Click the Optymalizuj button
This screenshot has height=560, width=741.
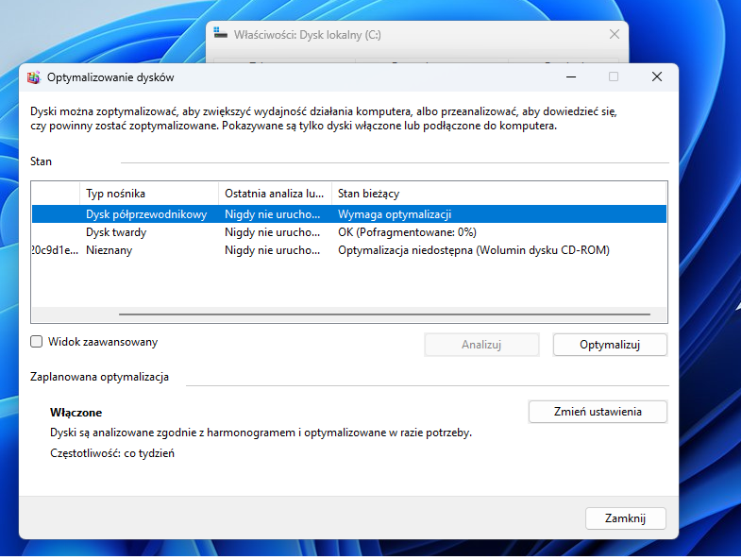point(610,345)
